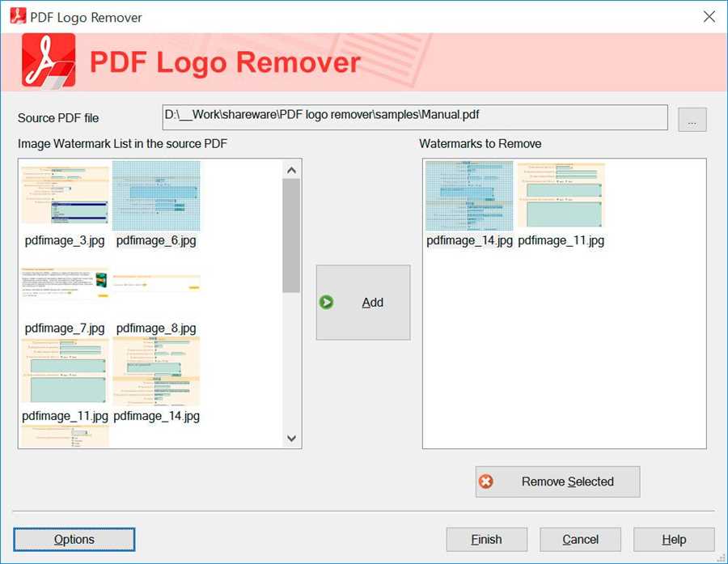Click the pdfimage_3.jpg file name label

coord(65,240)
